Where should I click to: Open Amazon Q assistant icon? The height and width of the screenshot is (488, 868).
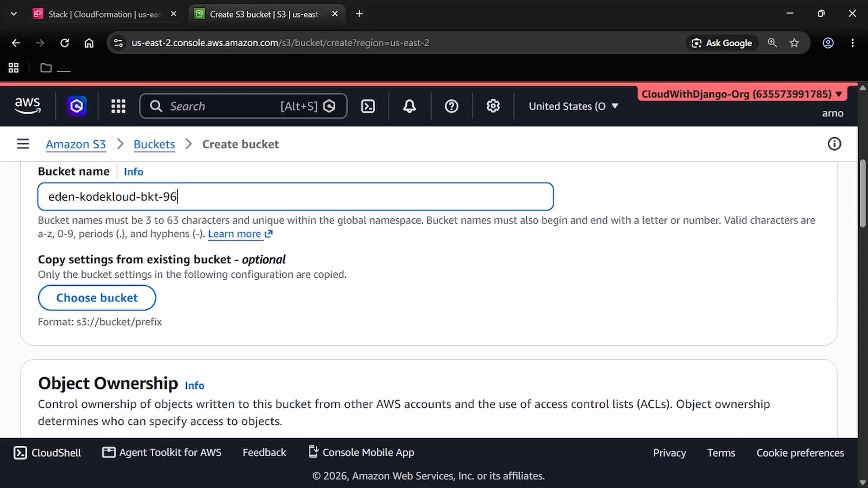pyautogui.click(x=76, y=106)
